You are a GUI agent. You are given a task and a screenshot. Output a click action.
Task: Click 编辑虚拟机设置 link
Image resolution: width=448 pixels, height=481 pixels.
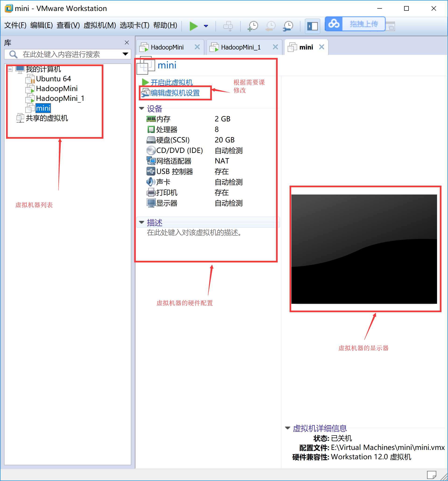point(175,93)
